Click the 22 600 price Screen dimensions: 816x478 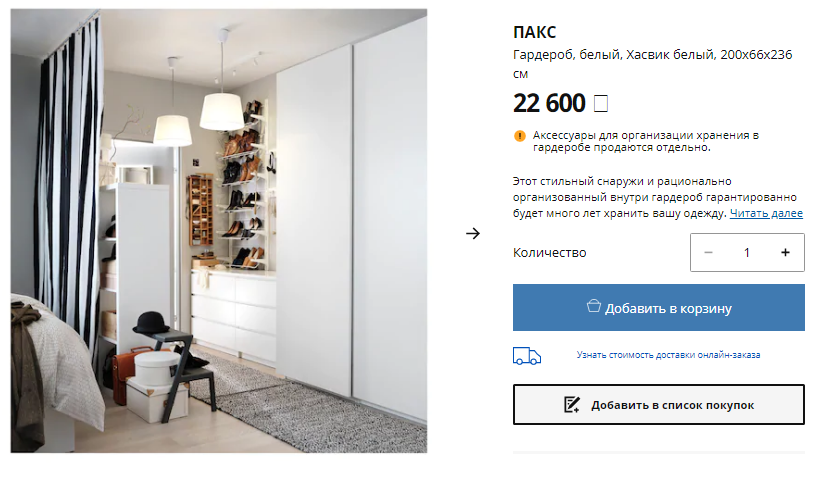[549, 103]
